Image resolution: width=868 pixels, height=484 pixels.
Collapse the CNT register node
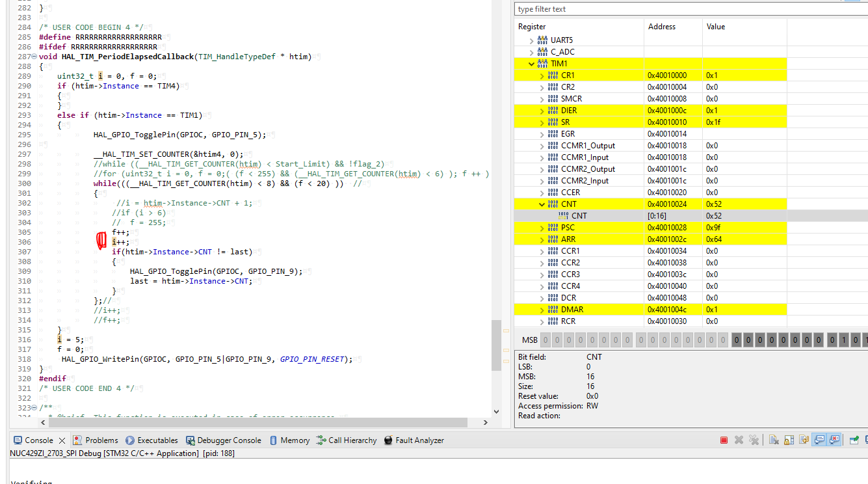tap(542, 204)
